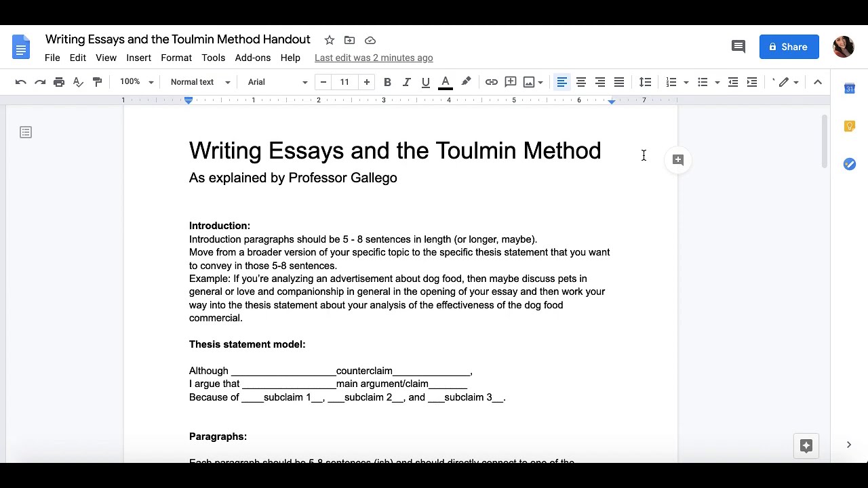Click the Share button
Screen dimensions: 868x488
[789, 47]
